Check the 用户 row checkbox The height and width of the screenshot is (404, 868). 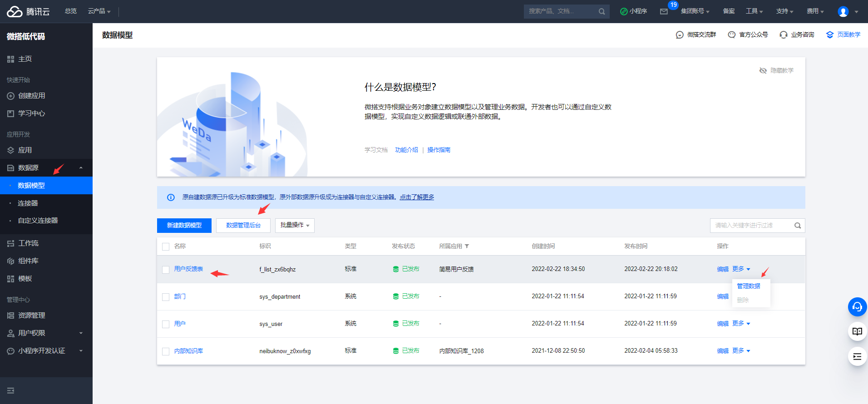(166, 324)
